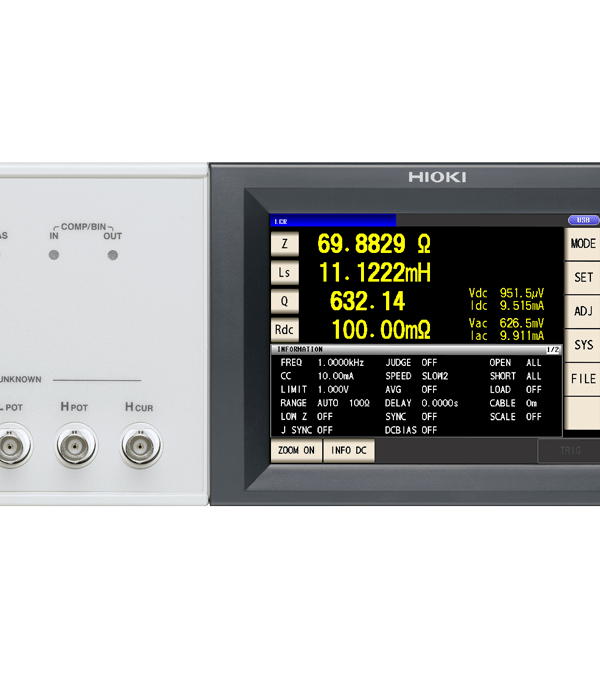
Task: Tap the greyed TRIG button
Action: [569, 451]
